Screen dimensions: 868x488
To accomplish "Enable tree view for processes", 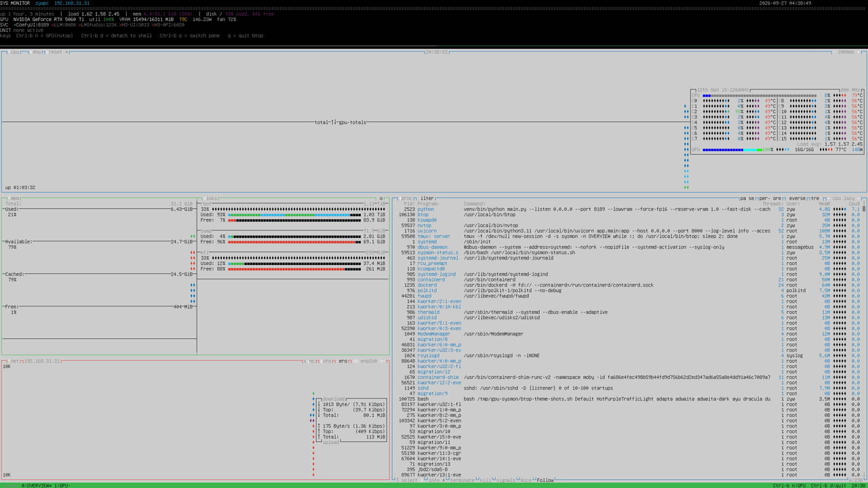I will pos(815,199).
